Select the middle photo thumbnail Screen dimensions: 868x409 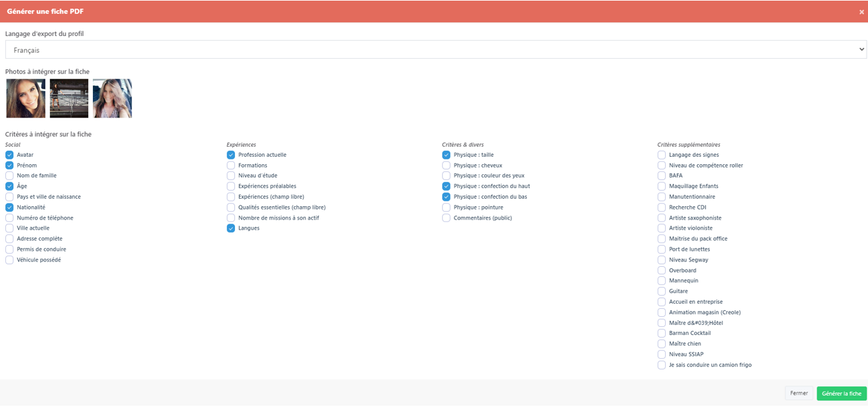pos(69,99)
